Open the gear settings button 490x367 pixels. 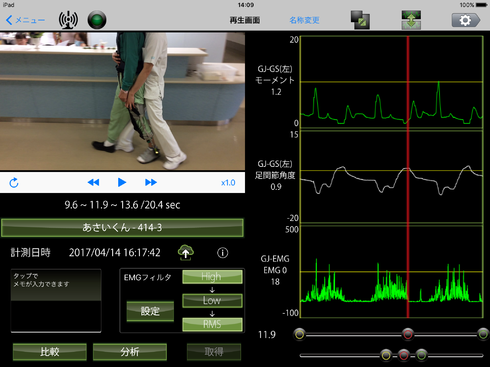point(466,20)
